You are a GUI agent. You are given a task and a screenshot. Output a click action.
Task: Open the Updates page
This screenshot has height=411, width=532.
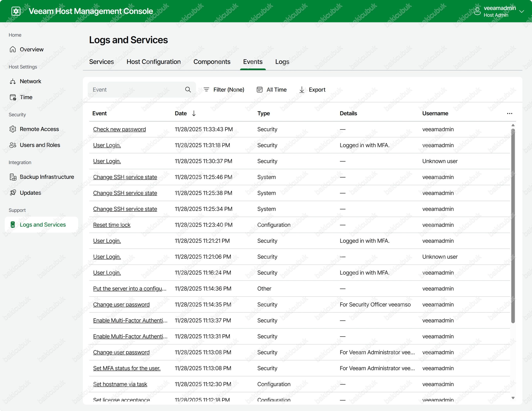31,193
